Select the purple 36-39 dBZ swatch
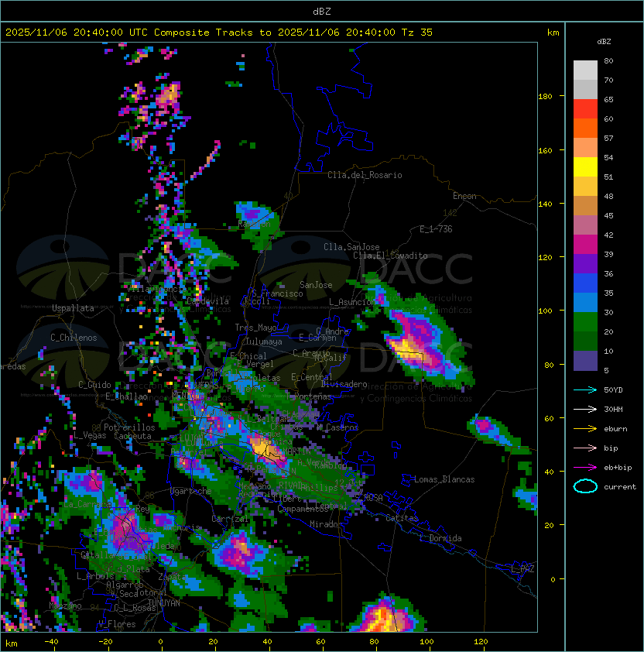Screen dimensions: 644x652 (585, 263)
